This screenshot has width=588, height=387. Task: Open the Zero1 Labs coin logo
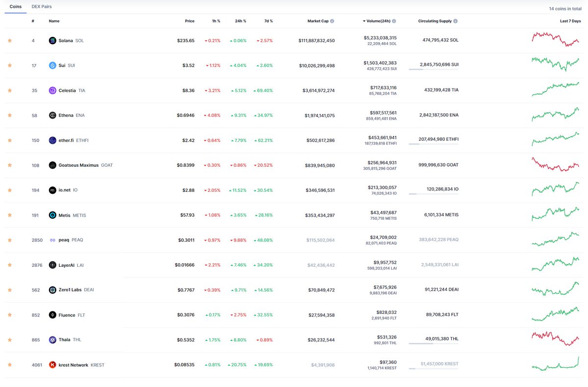52,290
